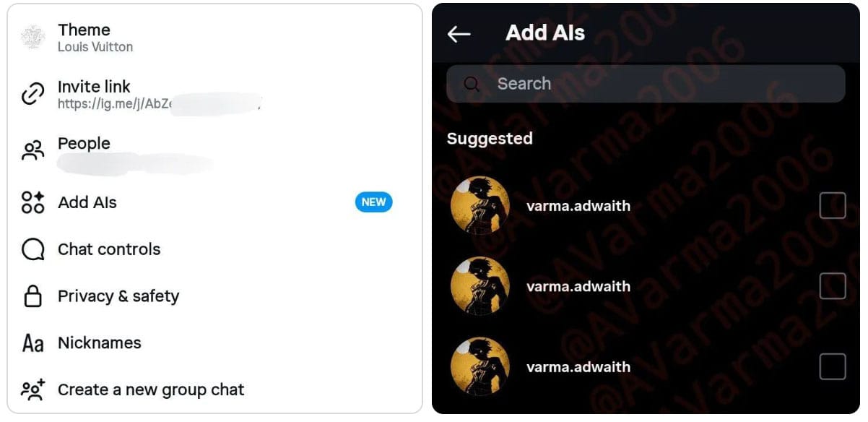Screen dimensions: 868x422
Task: Click the Privacy & safety padlock icon
Action: pyautogui.click(x=33, y=296)
